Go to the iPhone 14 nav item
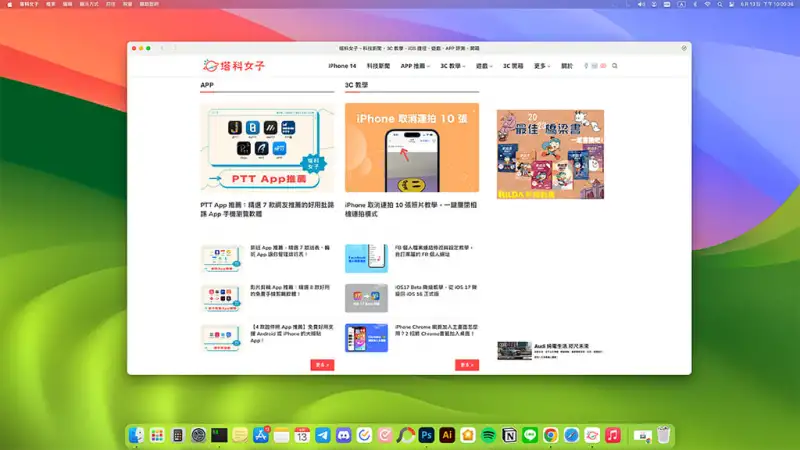800x450 pixels. pos(342,66)
